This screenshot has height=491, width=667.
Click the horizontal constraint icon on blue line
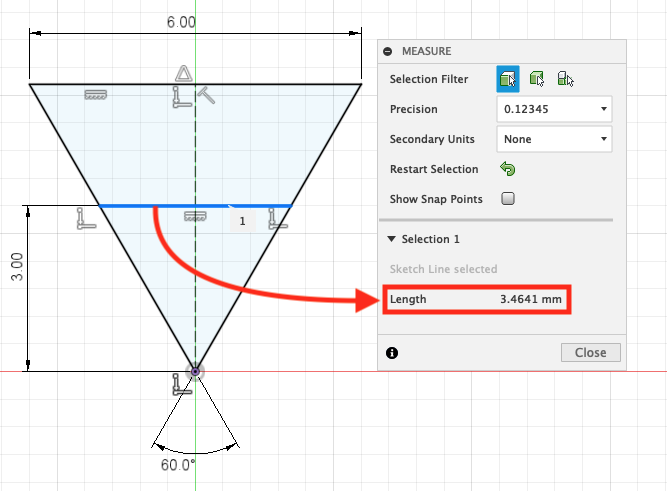pos(194,216)
